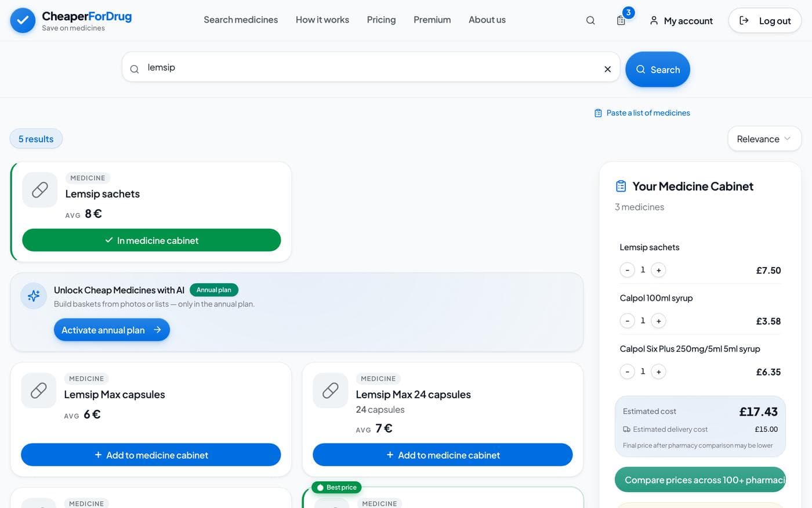Click the AI sparkle icon in promo banner
This screenshot has height=508, width=812.
34,296
